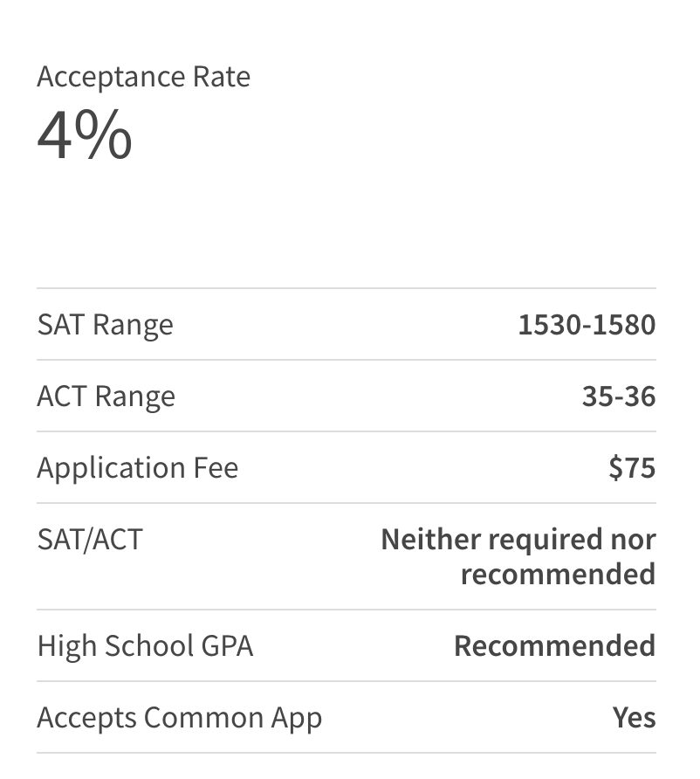Select the 'Yes' Common App value

coord(634,717)
